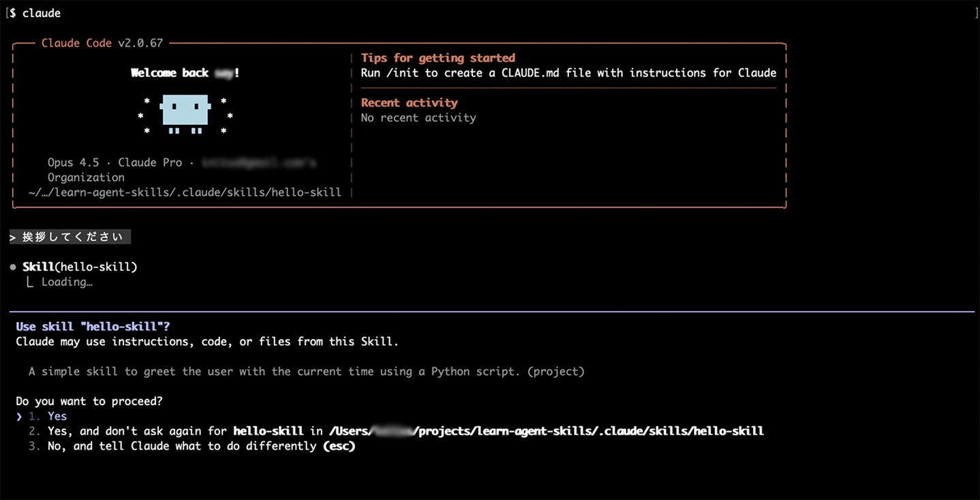Screen dimensions: 980x500
Task: Click the Claude Code pixel mascot icon
Action: point(185,113)
